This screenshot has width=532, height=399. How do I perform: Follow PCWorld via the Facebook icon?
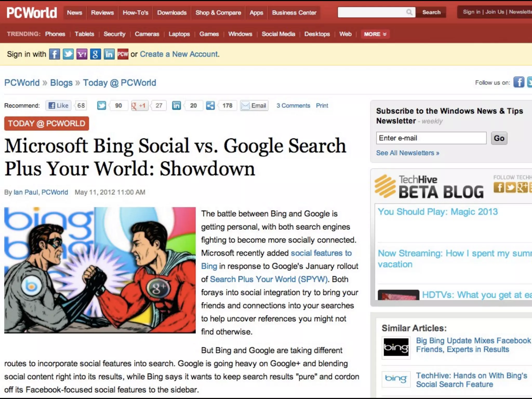pyautogui.click(x=519, y=82)
